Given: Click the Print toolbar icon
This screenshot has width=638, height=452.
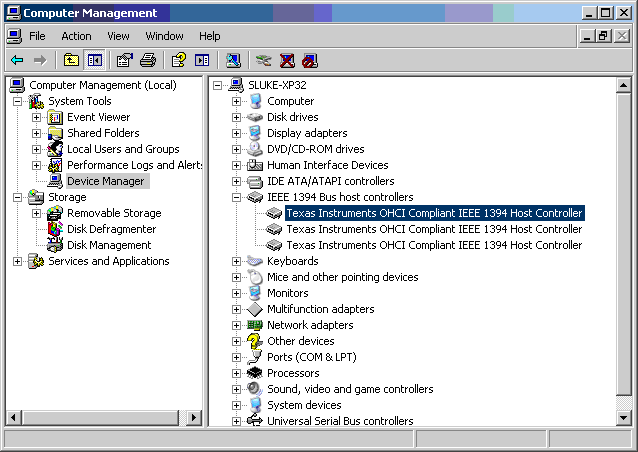Looking at the screenshot, I should click(147, 60).
